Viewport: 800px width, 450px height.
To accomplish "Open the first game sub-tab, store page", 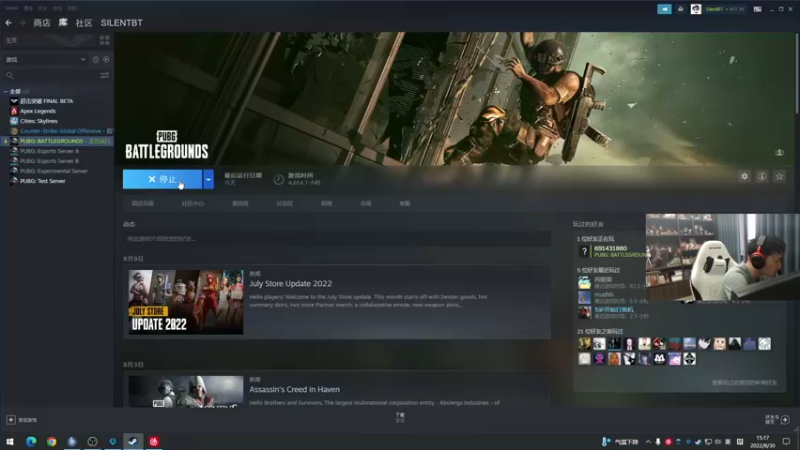I will tap(143, 204).
